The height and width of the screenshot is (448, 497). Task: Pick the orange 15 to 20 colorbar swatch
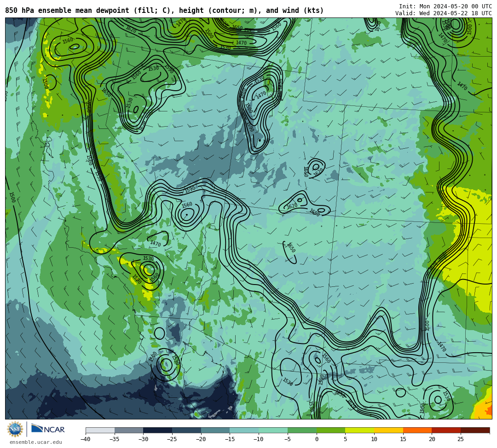417,430
